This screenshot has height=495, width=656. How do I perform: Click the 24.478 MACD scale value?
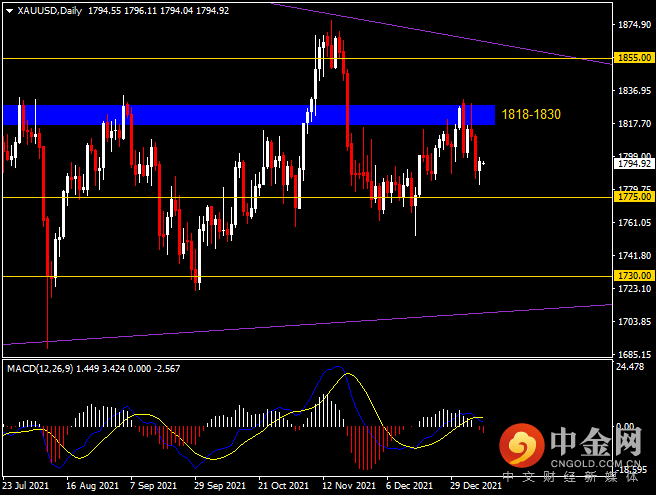[630, 367]
